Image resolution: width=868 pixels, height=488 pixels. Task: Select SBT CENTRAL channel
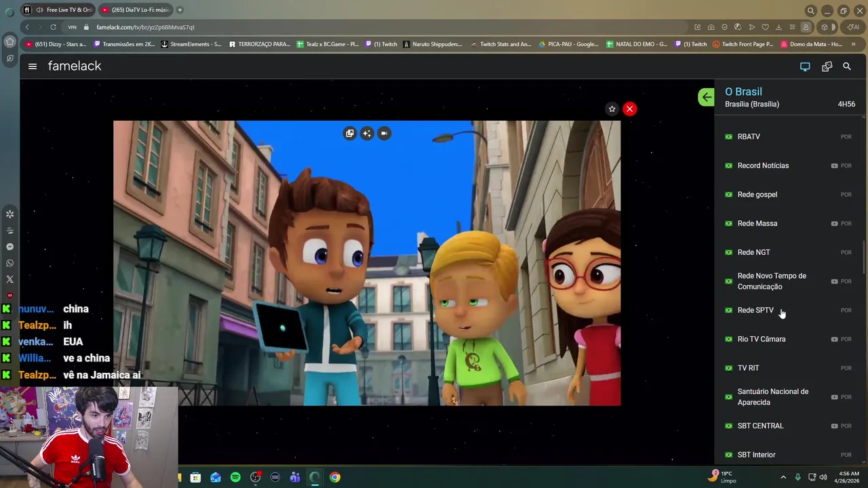pos(788,426)
